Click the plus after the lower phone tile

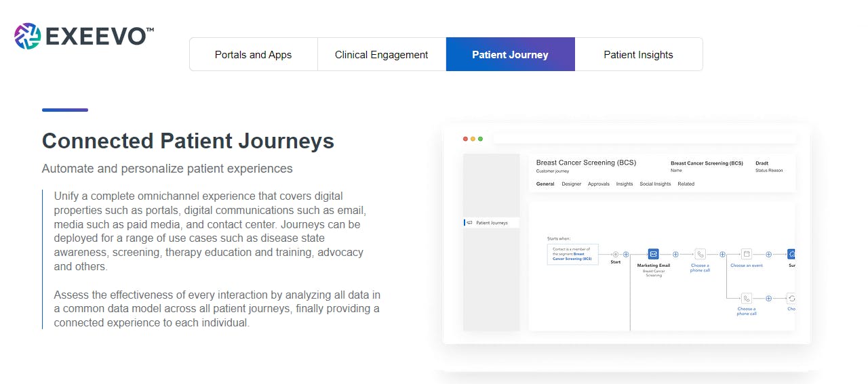769,298
